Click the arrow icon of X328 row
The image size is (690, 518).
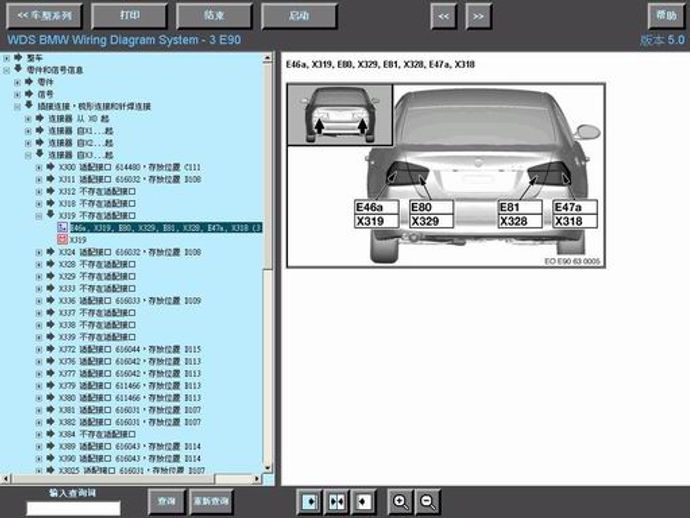pyautogui.click(x=51, y=264)
